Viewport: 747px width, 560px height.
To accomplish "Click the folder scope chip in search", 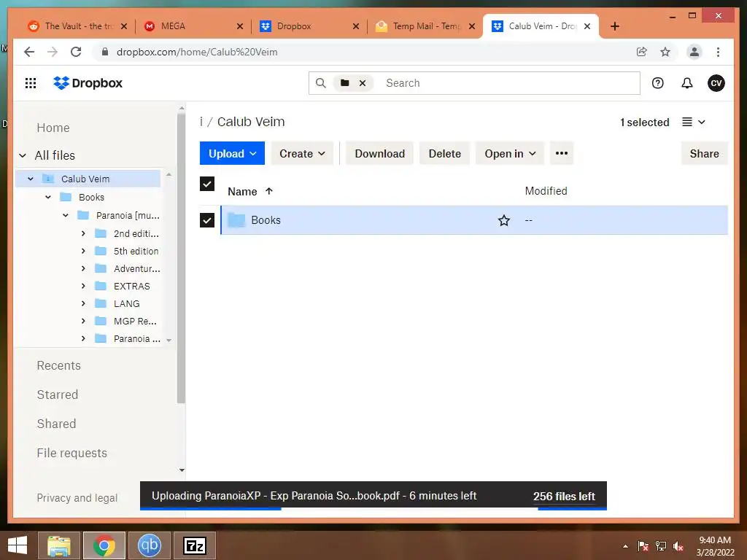I will click(x=345, y=83).
